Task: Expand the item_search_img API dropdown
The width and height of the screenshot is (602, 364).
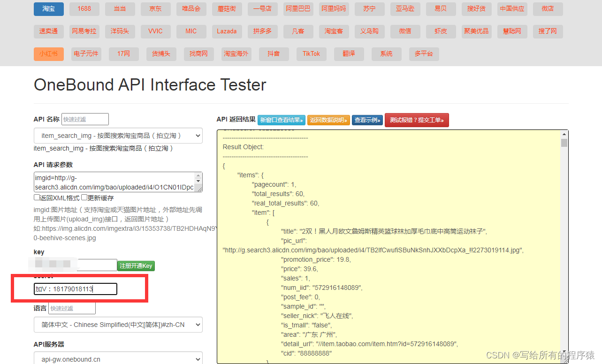Action: point(118,136)
